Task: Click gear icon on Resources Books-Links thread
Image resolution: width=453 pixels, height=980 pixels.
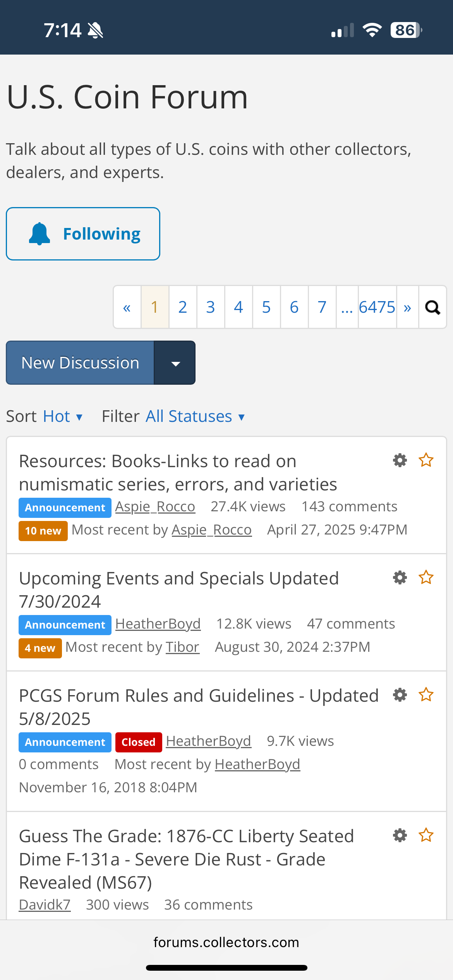Action: click(x=400, y=460)
